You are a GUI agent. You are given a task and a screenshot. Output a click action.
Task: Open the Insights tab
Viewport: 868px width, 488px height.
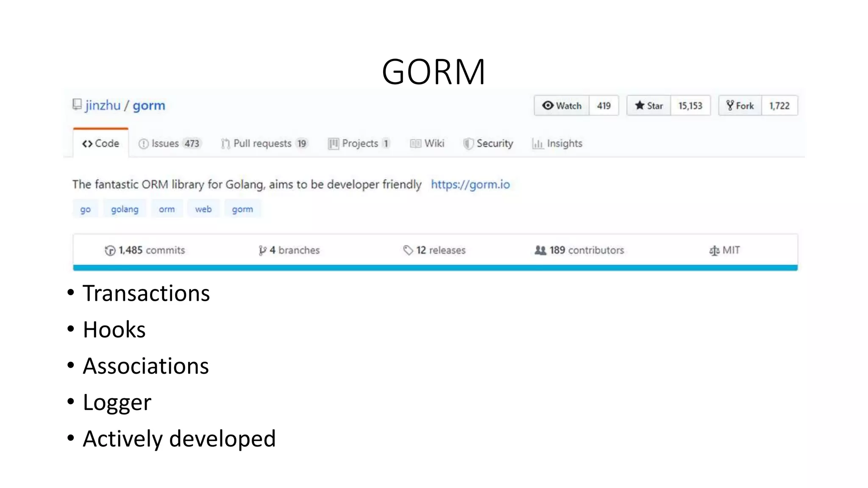coord(557,143)
